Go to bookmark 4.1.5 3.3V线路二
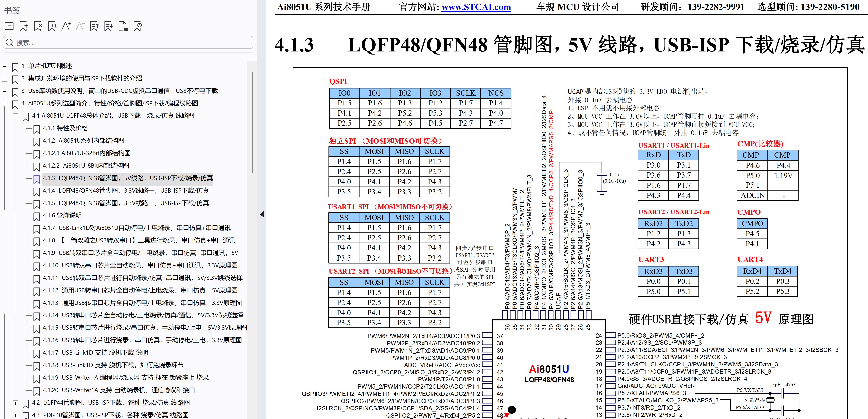This screenshot has width=868, height=419. (125, 203)
